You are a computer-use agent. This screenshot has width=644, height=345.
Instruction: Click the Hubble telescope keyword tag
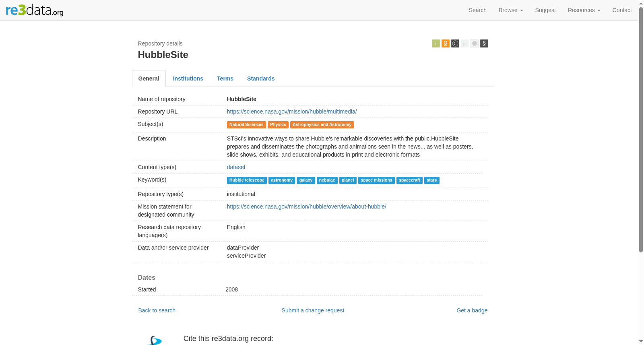click(247, 180)
